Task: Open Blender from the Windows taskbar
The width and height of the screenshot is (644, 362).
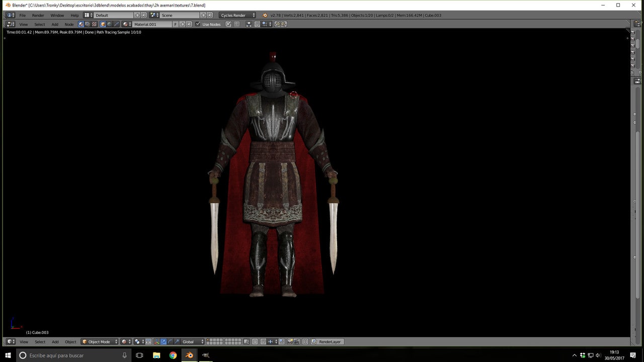Action: 189,355
